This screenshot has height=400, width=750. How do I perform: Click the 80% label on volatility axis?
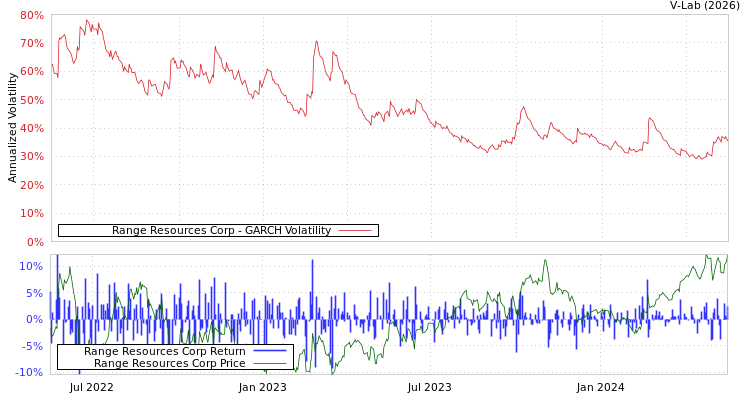[x=31, y=16]
